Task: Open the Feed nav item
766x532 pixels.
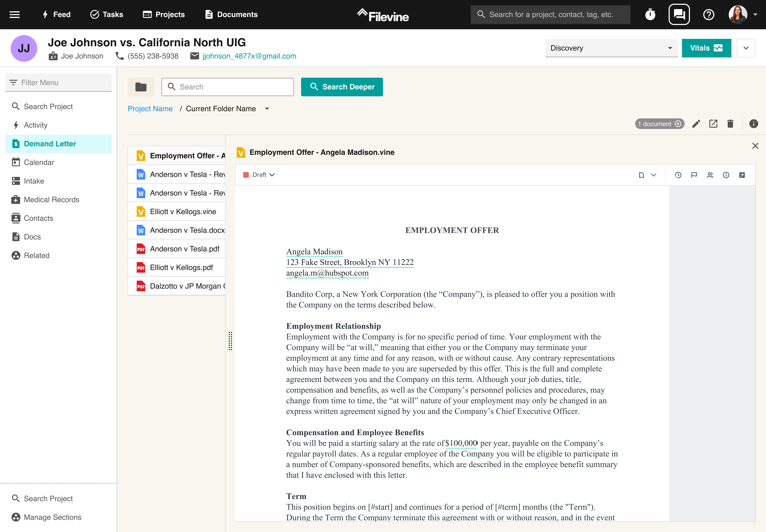Action: 56,14
